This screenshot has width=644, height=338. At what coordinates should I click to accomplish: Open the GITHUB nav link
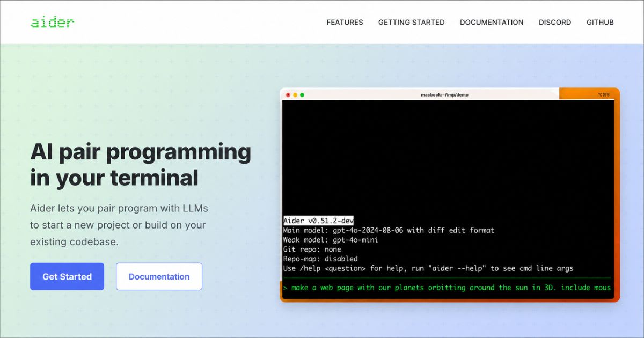(x=600, y=23)
